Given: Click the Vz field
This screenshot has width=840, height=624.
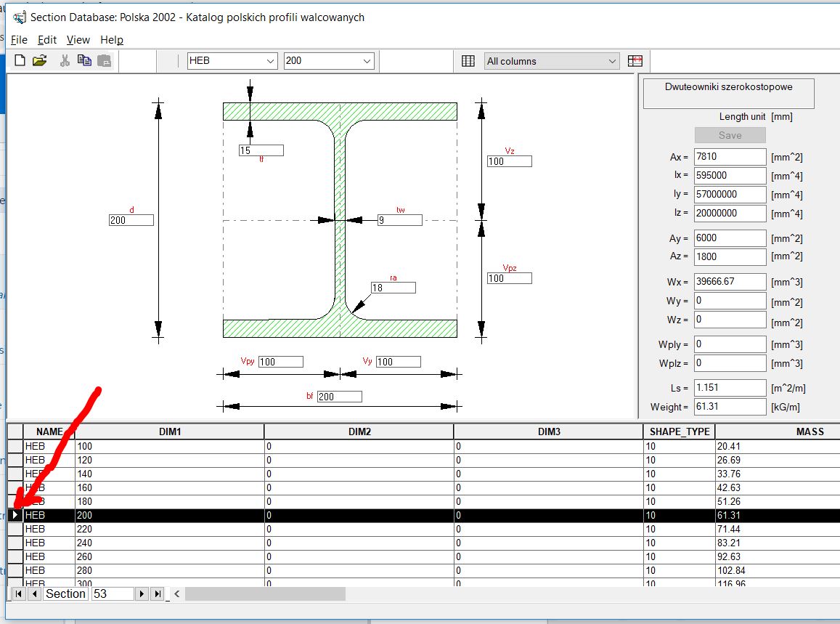Looking at the screenshot, I should 510,161.
